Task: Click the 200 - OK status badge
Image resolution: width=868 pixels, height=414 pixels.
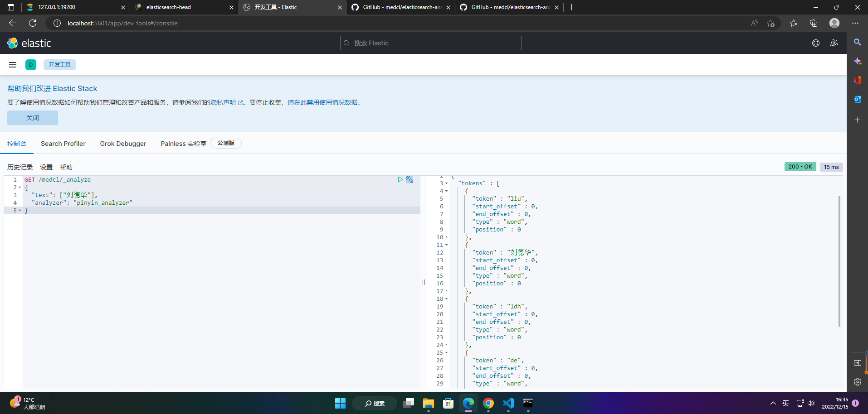Action: [x=800, y=167]
